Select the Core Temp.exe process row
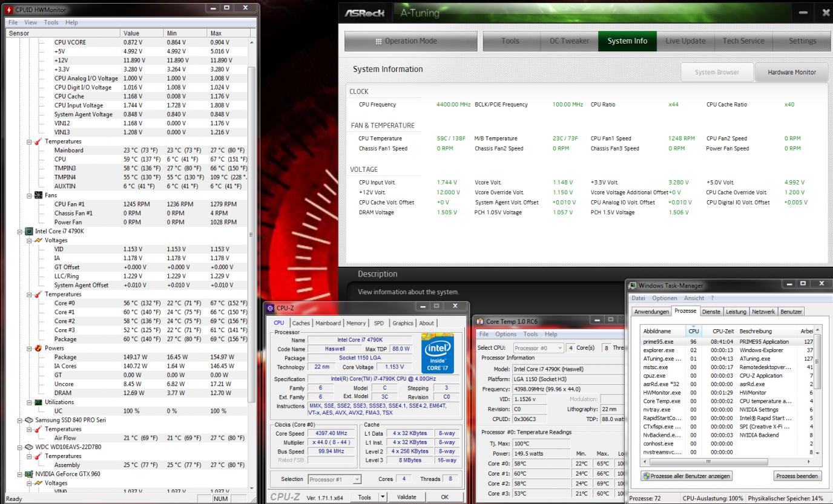The image size is (833, 504). [726, 401]
